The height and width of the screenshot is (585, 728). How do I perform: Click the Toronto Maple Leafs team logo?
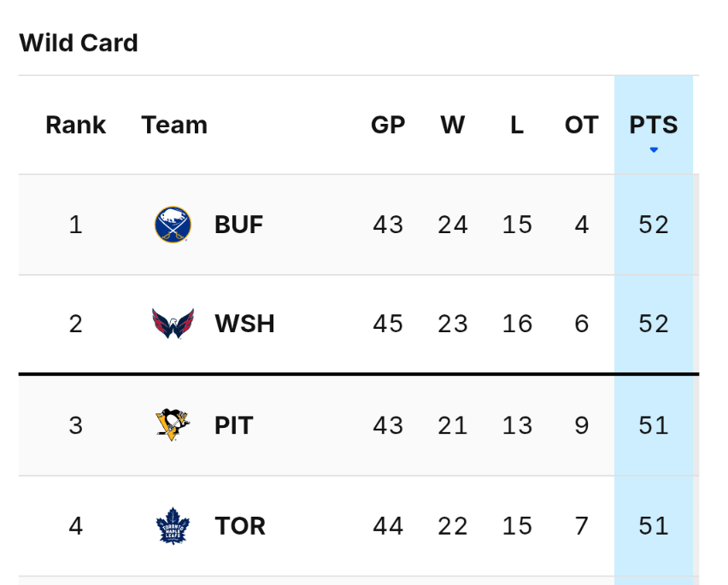point(171,526)
